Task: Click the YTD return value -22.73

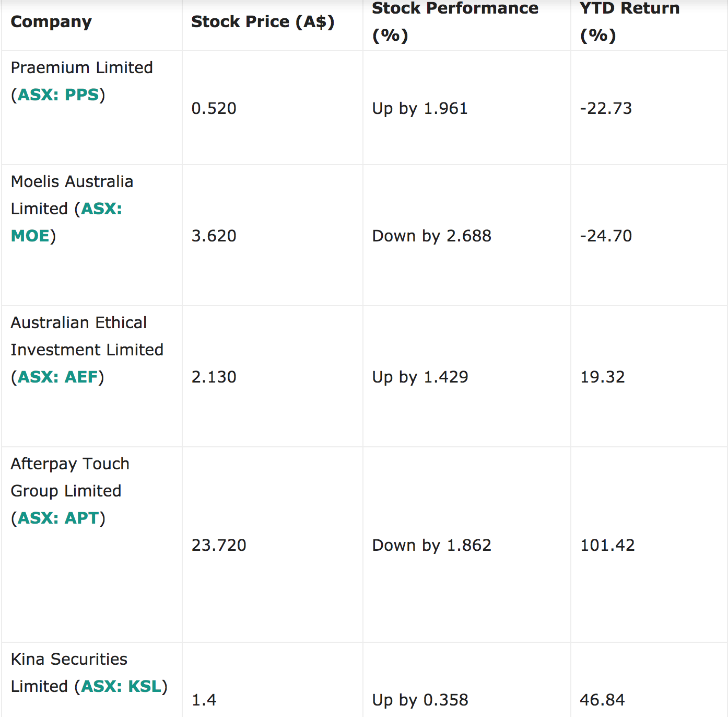Action: pos(606,109)
